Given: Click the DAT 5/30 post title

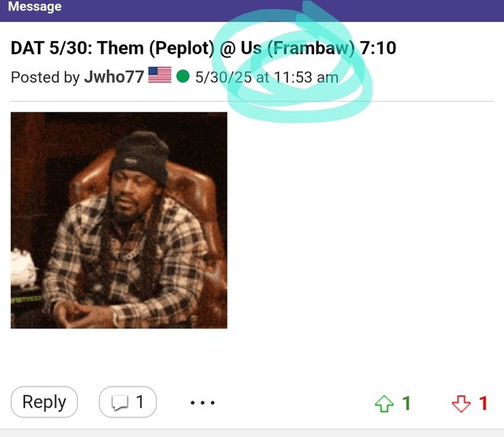Looking at the screenshot, I should coord(203,48).
